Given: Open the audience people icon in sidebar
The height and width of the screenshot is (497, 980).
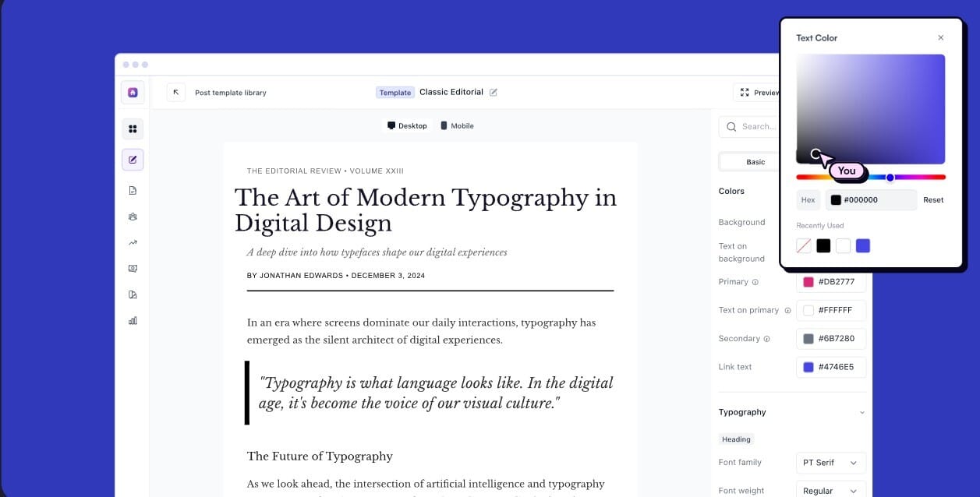Looking at the screenshot, I should click(133, 217).
